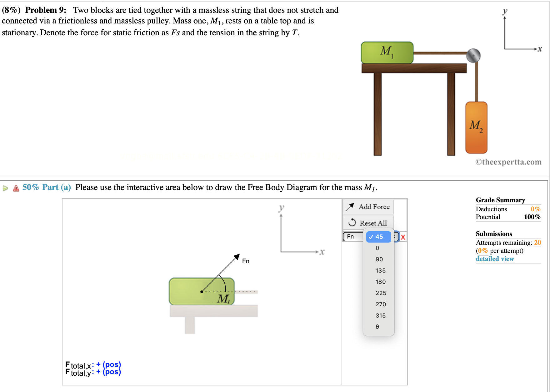Viewport: 550px width, 392px height.
Task: Click the Reset All button
Action: click(x=368, y=223)
